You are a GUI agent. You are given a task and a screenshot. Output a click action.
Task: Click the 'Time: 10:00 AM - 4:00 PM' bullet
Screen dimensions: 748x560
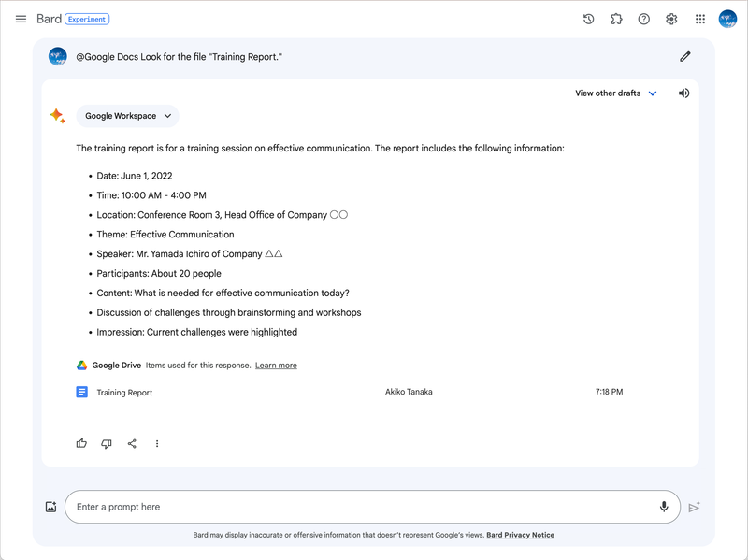[151, 195]
